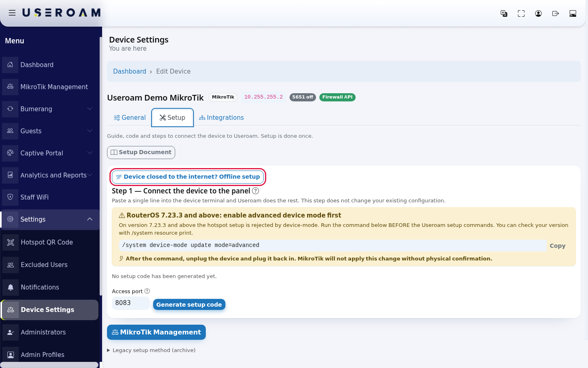Viewport: 588px width, 368px height.
Task: Click the language translate icon
Action: coord(504,13)
